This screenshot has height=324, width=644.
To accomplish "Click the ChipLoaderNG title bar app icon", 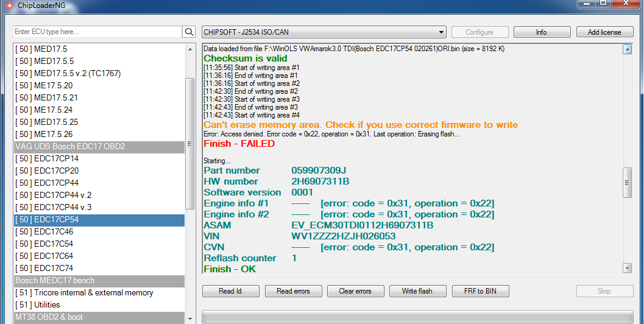I will (7, 5).
